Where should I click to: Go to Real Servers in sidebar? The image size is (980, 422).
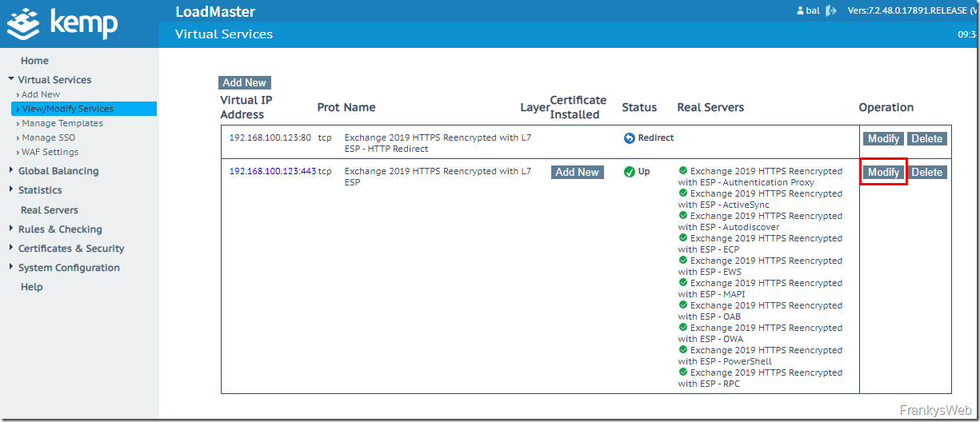(x=50, y=210)
